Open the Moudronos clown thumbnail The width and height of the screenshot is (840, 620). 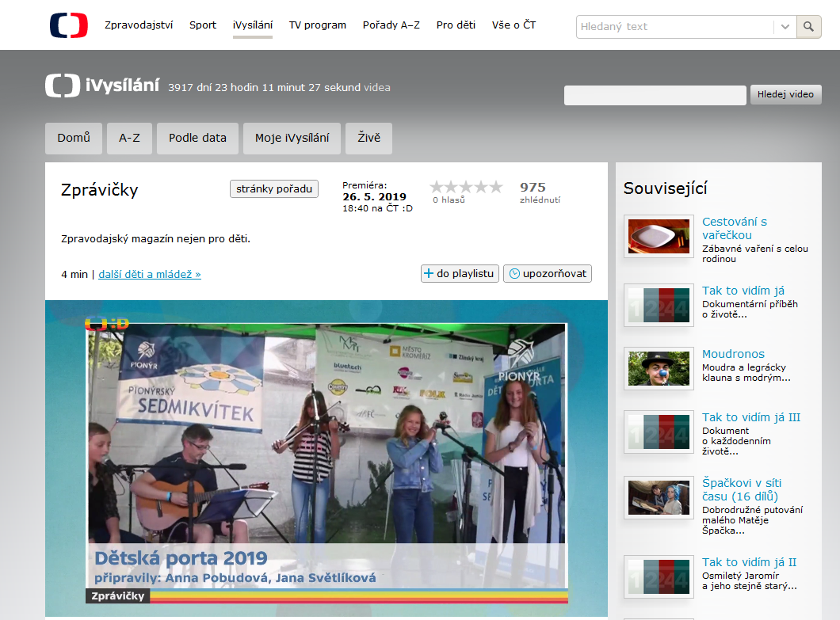659,368
